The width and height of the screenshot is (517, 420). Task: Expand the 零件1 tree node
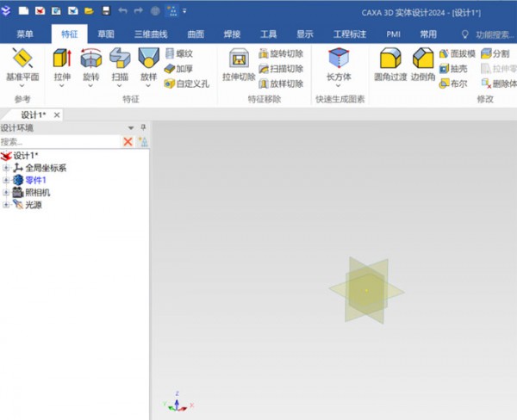[6, 180]
